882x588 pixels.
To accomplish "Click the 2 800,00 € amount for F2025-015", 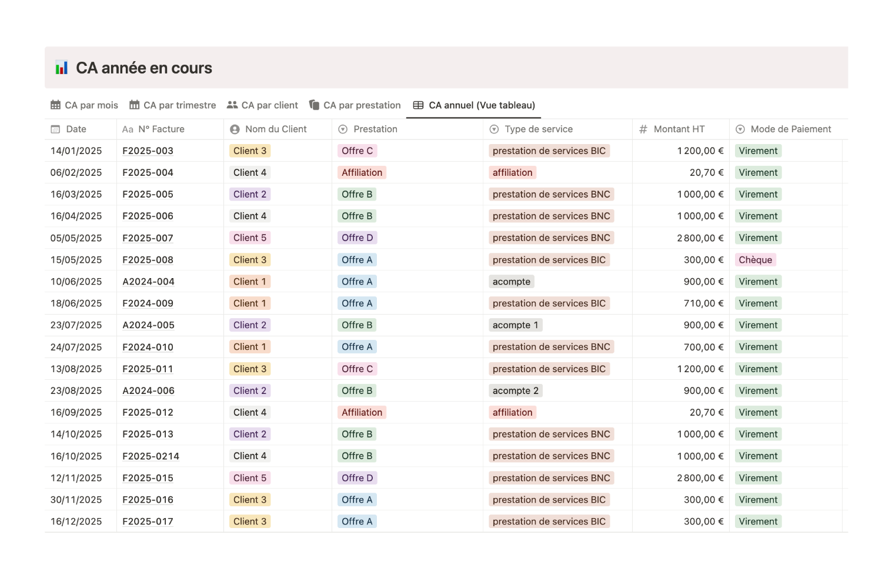I will tap(700, 478).
